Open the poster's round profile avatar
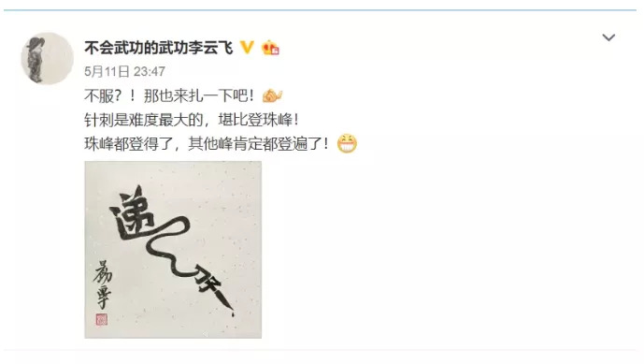 click(x=48, y=58)
